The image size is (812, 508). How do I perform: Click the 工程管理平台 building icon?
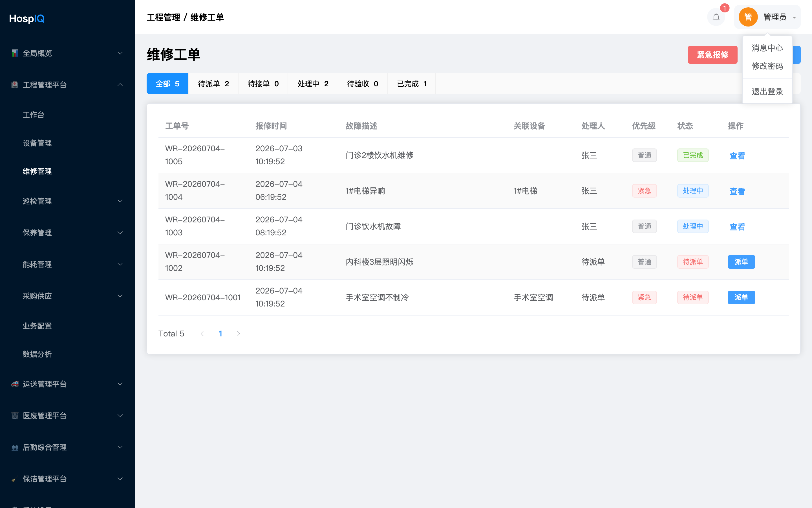15,85
